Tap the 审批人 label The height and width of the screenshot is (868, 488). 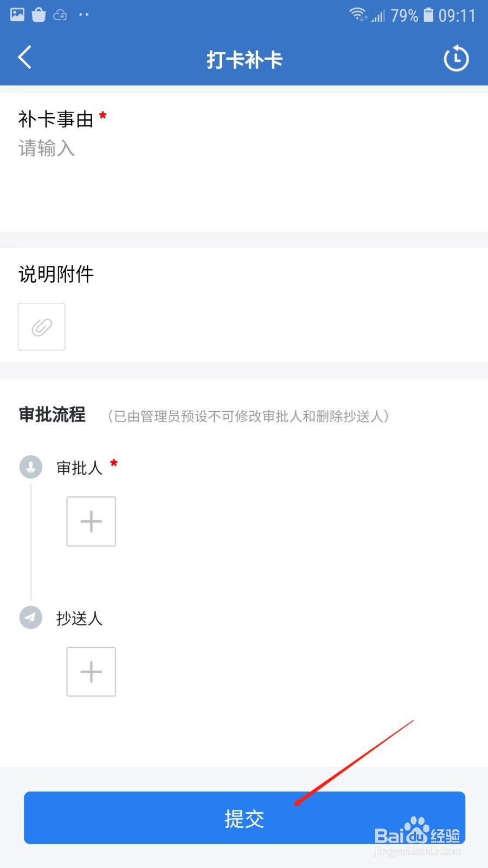coord(79,468)
